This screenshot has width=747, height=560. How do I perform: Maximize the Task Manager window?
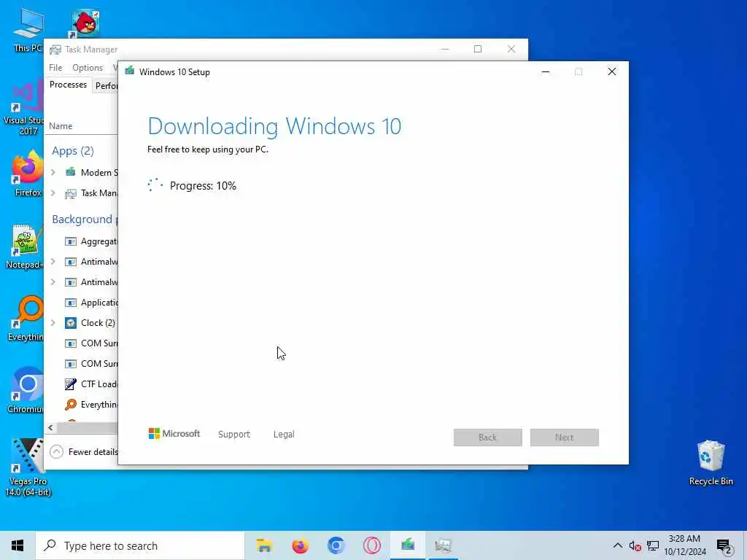coord(478,49)
